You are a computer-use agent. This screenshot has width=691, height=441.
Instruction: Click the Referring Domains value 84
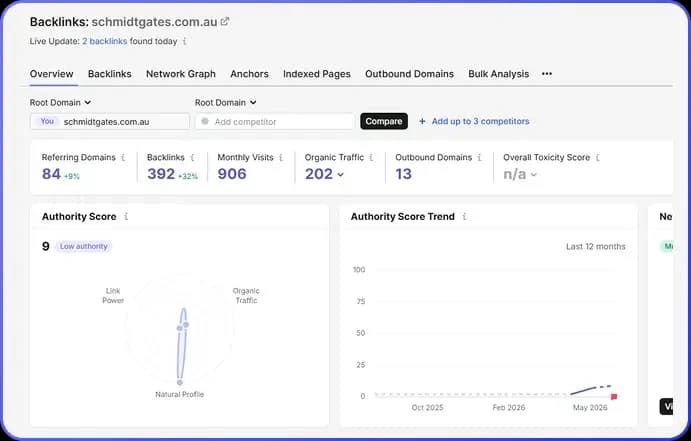[51, 174]
